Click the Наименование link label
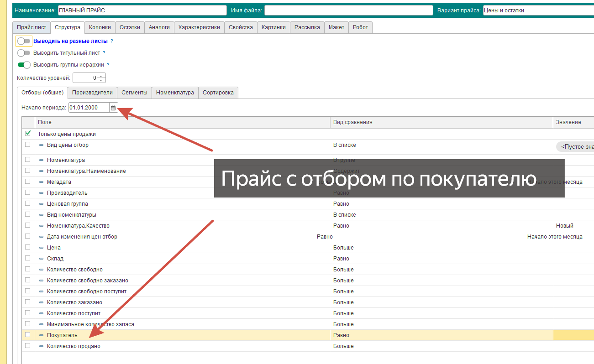Screen dimensions: 594x364 35,10
